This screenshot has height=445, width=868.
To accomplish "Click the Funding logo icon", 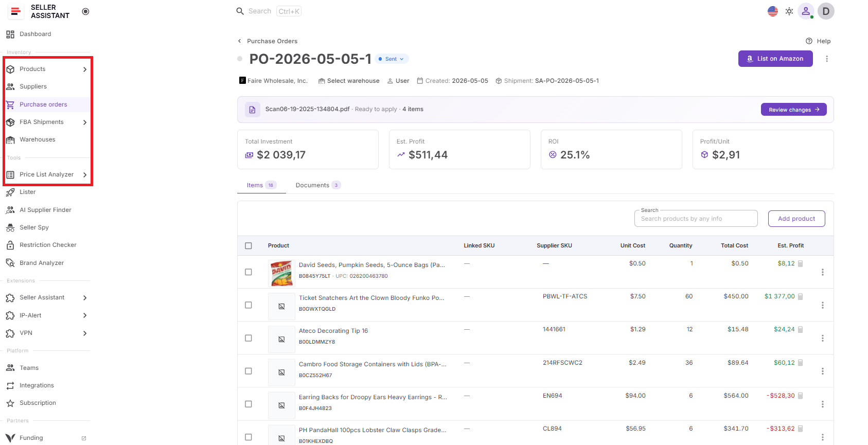I will 10,438.
